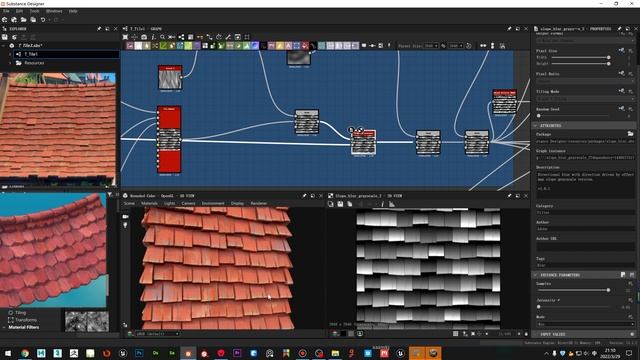Pin the Graph panel
The image size is (640, 360).
pos(509,29)
